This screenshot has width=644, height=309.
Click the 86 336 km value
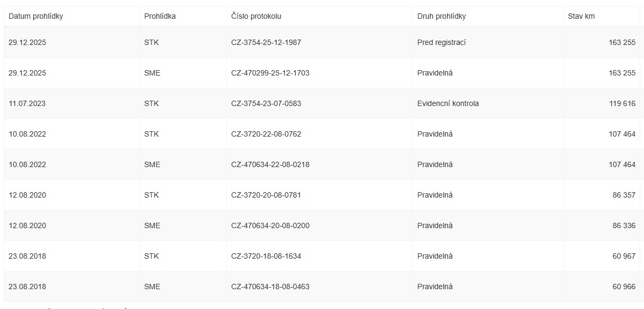coord(624,225)
